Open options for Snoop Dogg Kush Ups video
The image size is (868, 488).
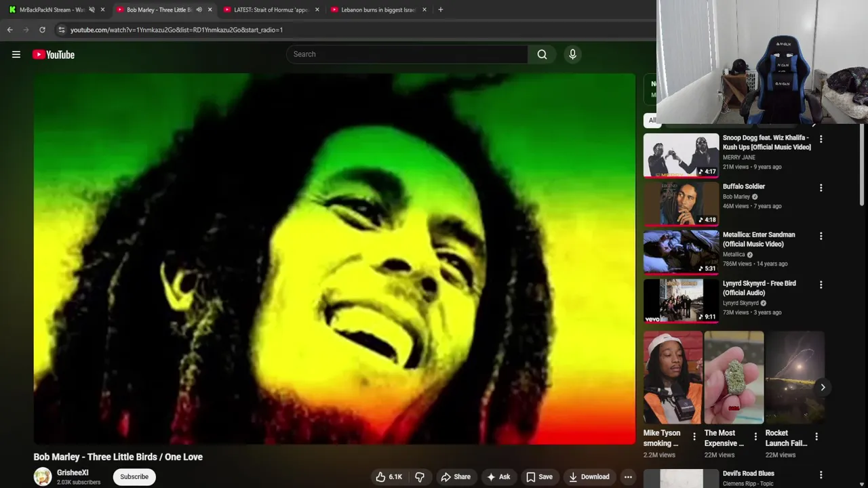point(821,139)
